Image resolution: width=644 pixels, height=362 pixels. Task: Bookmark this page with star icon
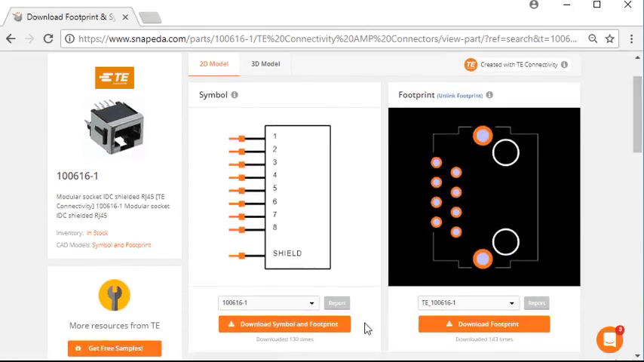pos(610,38)
